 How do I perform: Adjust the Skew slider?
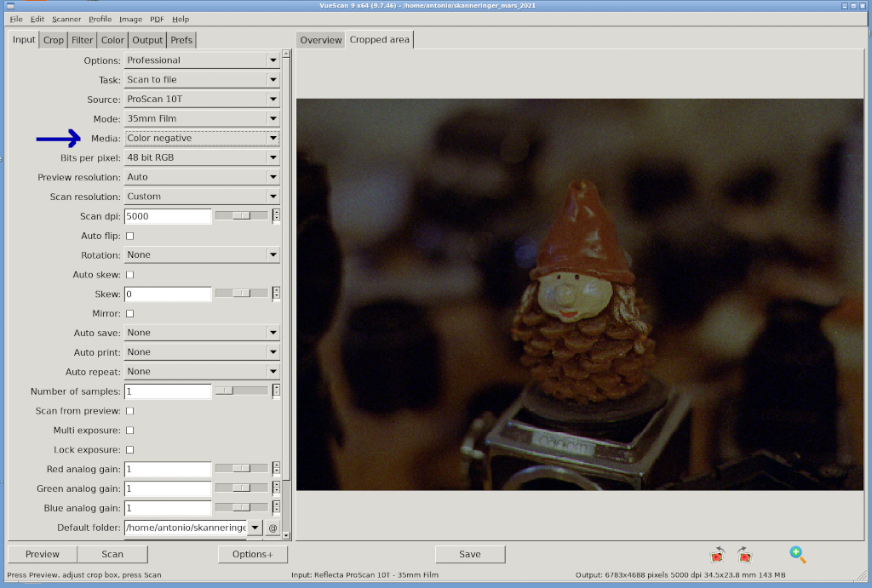[x=241, y=294]
